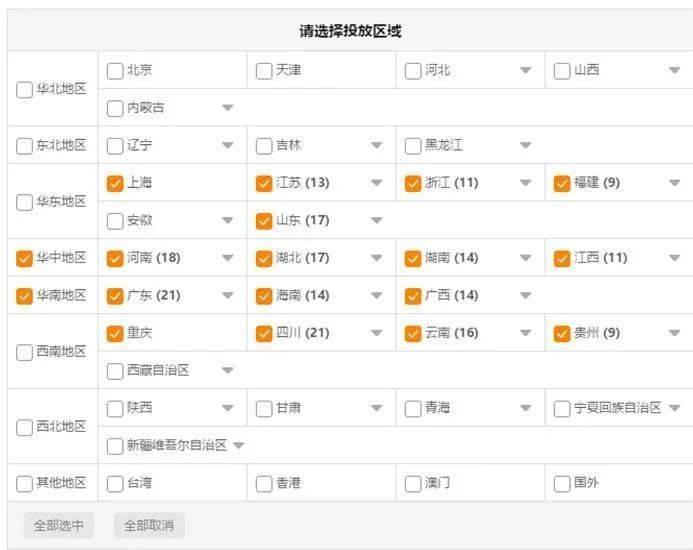The width and height of the screenshot is (693, 550).
Task: Expand the 新疆维吾尔自治区 dropdown arrow
Action: pos(238,446)
